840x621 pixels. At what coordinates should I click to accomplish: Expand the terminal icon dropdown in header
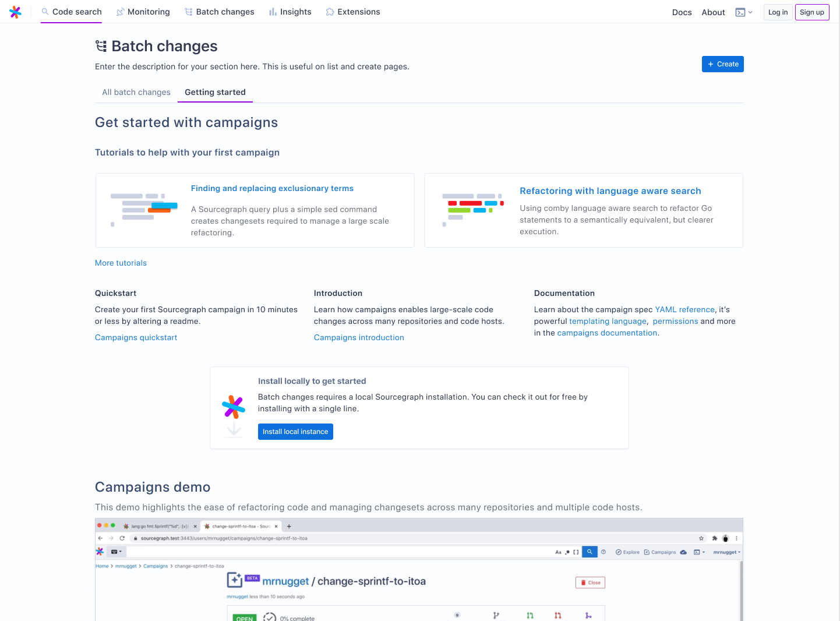pos(744,12)
